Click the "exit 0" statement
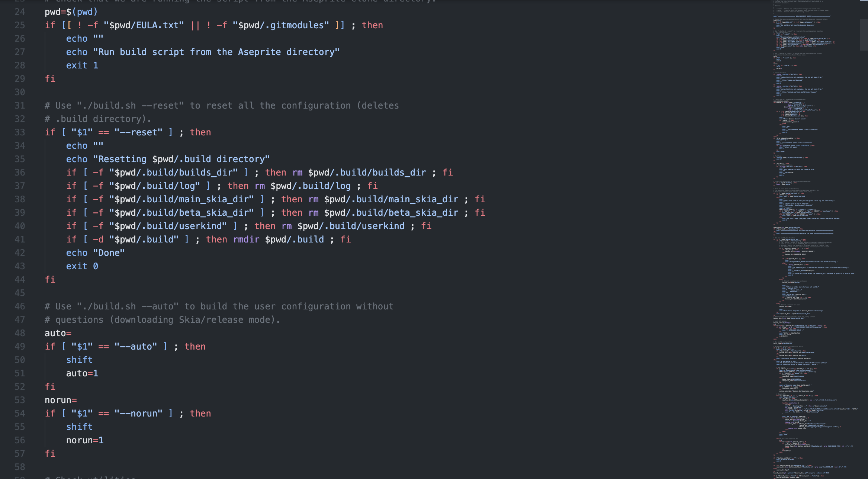The width and height of the screenshot is (868, 479). (82, 266)
